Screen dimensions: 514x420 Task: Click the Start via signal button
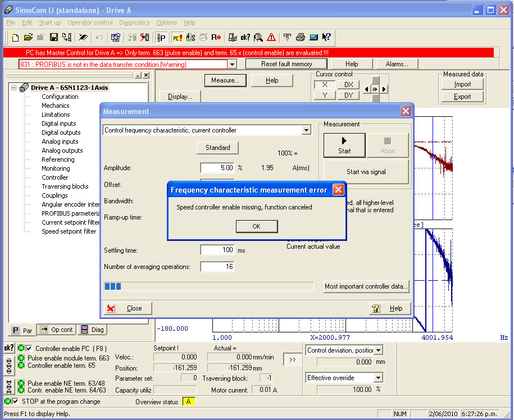[x=366, y=172]
